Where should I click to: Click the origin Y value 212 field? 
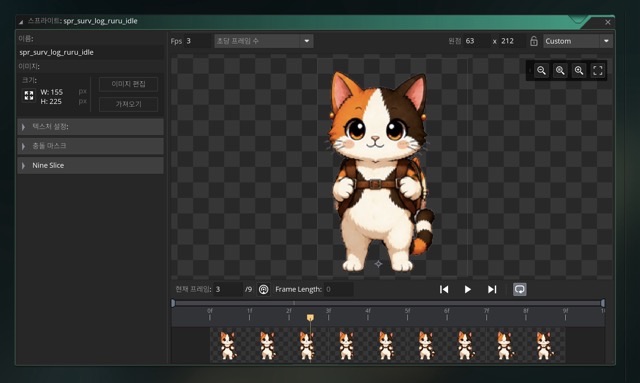point(512,41)
